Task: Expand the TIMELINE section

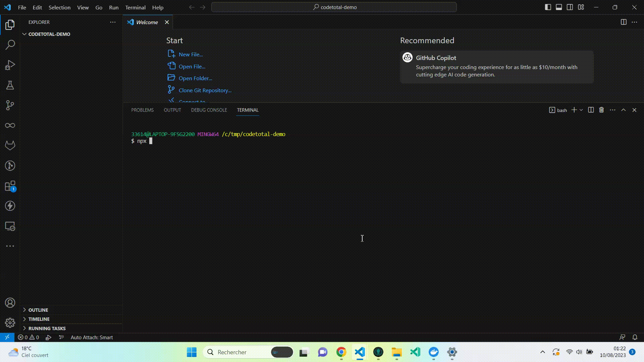Action: point(39,319)
